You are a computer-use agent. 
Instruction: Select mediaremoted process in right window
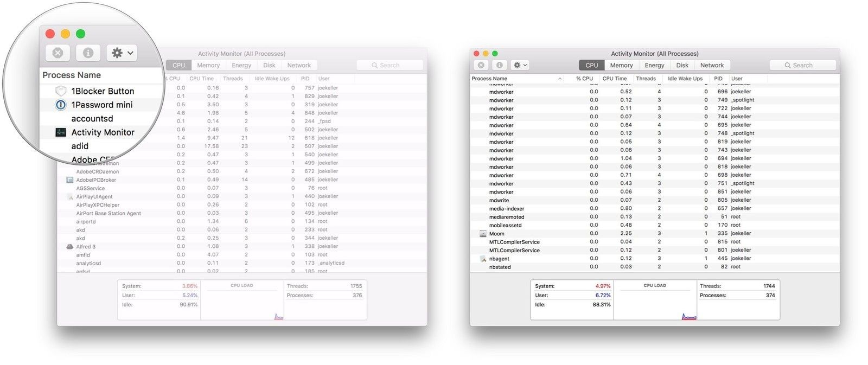point(655,217)
